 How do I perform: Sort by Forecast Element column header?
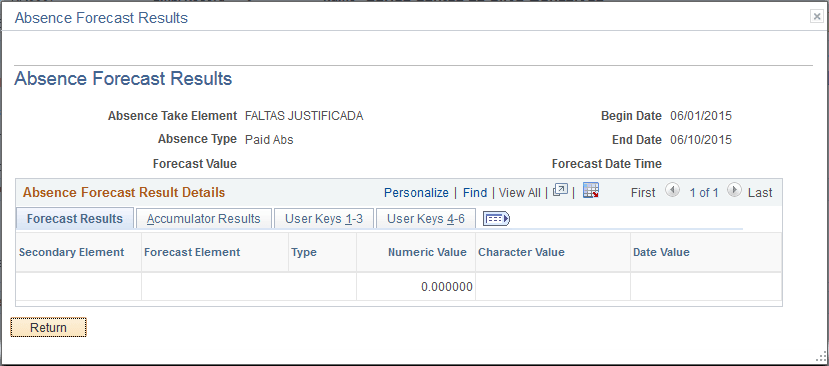point(192,252)
